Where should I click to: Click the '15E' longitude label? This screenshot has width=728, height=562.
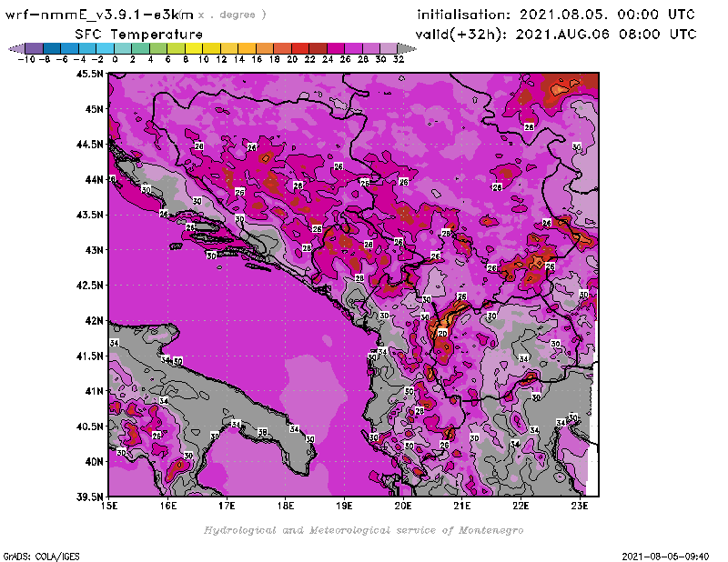tap(109, 506)
